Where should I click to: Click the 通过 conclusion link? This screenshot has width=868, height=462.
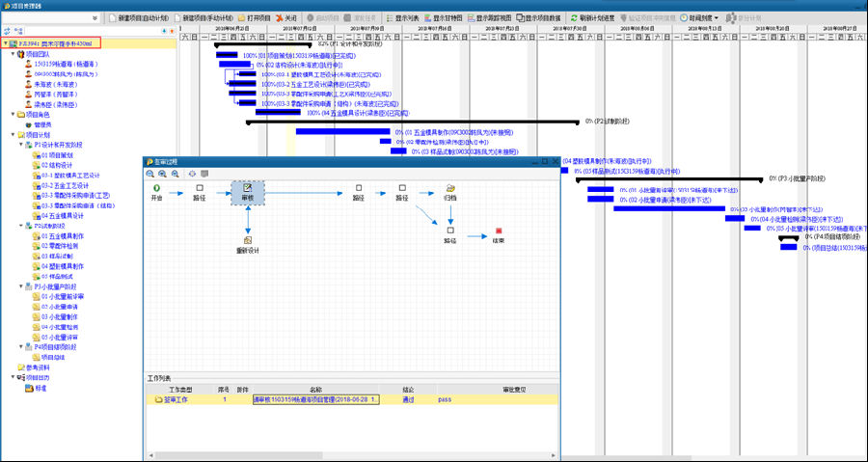point(408,398)
